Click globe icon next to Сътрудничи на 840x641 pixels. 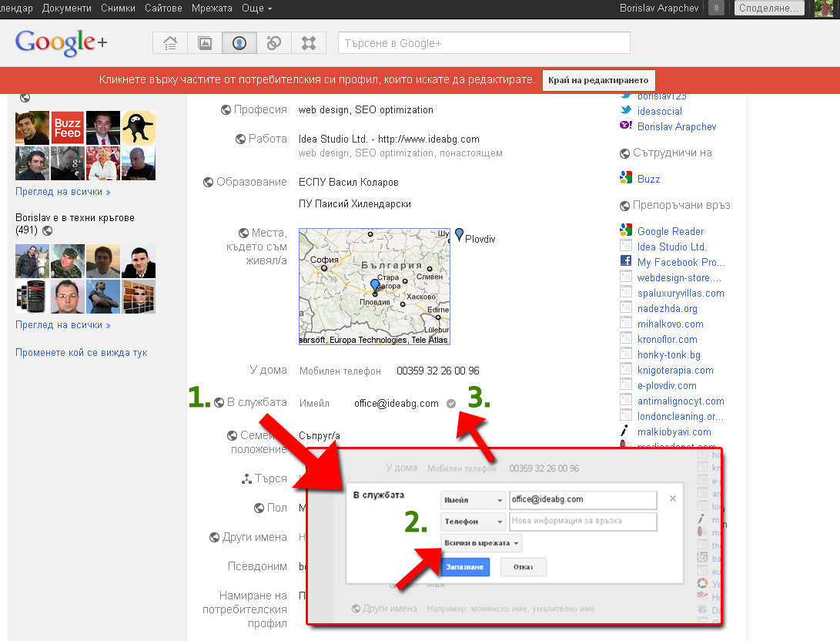(624, 154)
